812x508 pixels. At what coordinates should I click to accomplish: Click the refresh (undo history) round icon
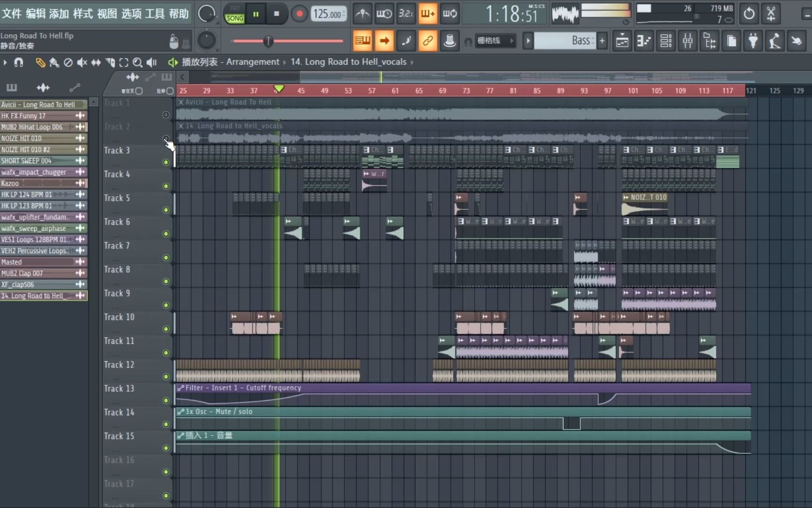click(749, 14)
